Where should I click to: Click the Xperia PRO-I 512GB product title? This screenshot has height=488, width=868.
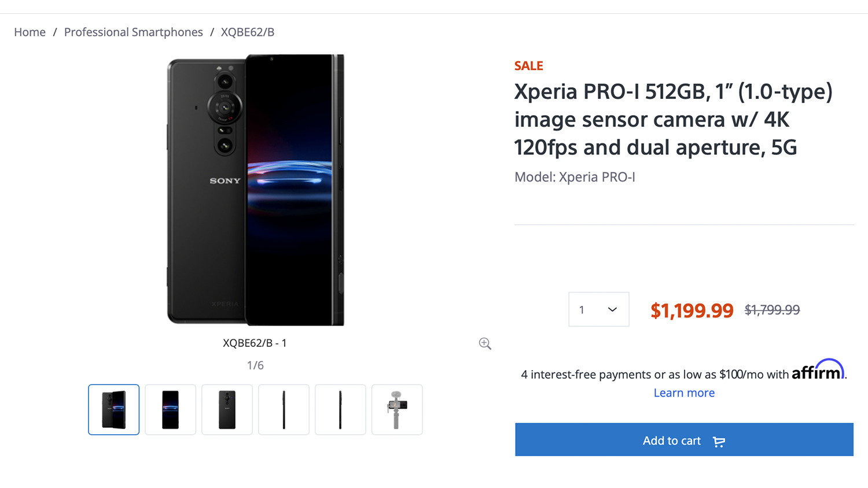click(672, 120)
